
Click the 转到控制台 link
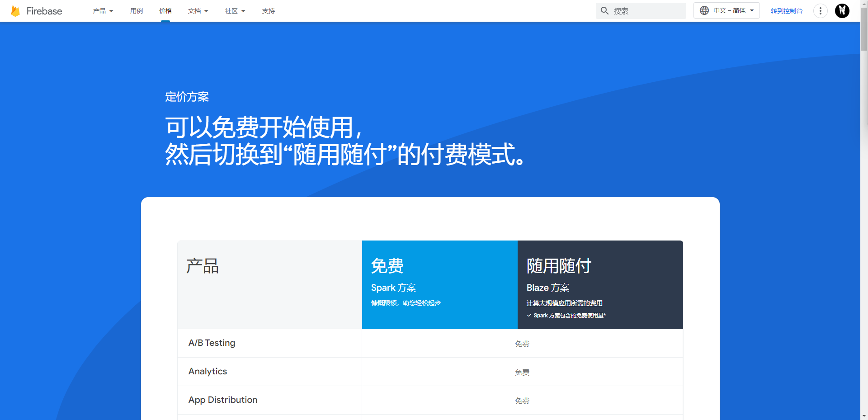pyautogui.click(x=787, y=11)
